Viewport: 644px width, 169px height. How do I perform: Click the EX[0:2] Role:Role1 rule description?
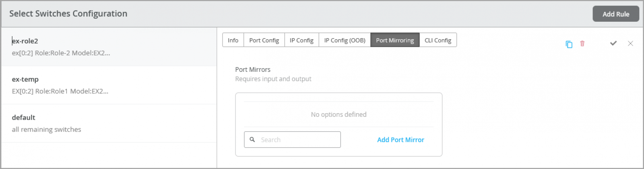(60, 91)
